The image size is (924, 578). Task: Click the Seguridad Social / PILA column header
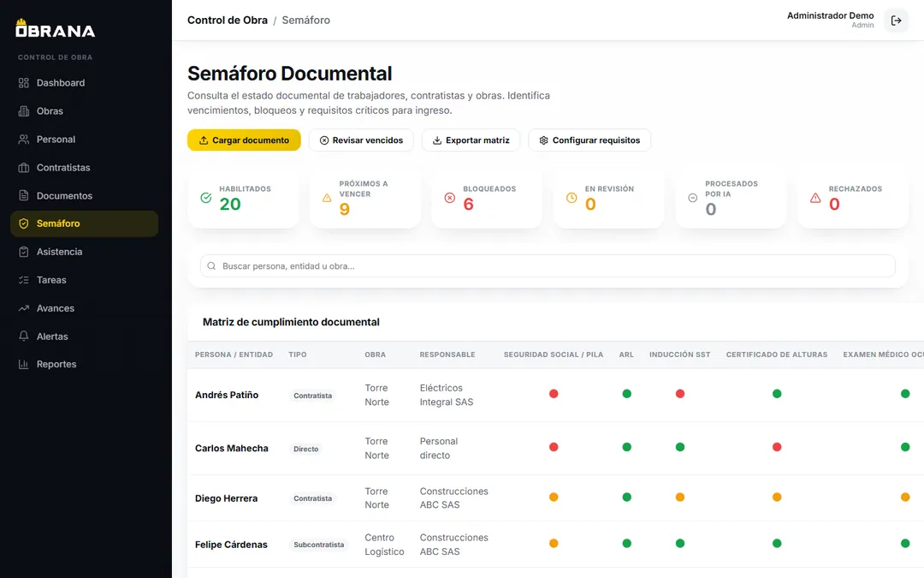[x=554, y=355]
